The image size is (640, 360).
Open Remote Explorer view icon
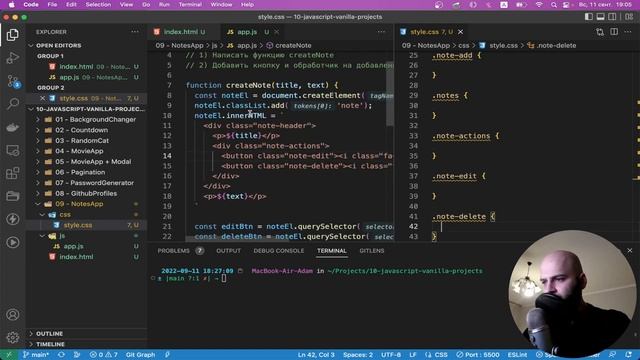pyautogui.click(x=13, y=151)
